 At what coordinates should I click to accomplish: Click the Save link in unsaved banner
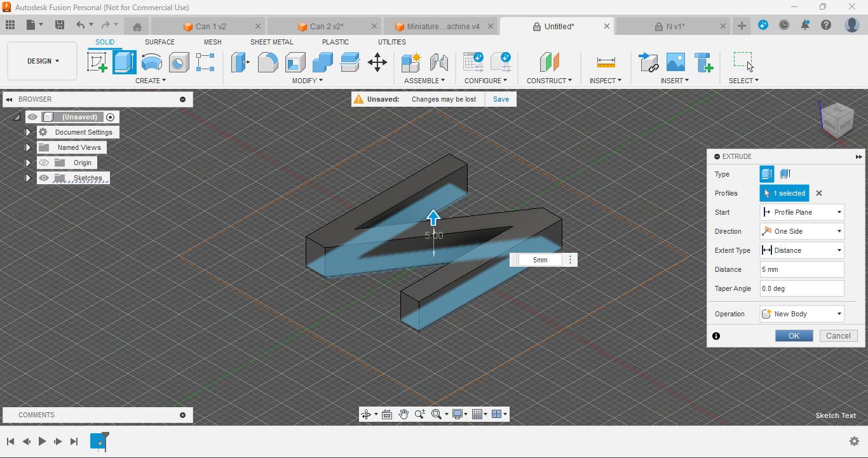click(501, 99)
